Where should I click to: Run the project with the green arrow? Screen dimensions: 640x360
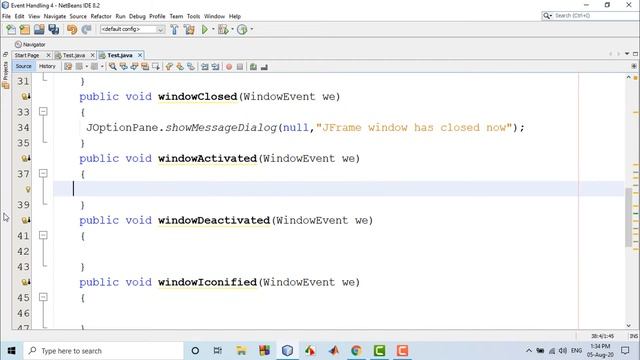204,29
